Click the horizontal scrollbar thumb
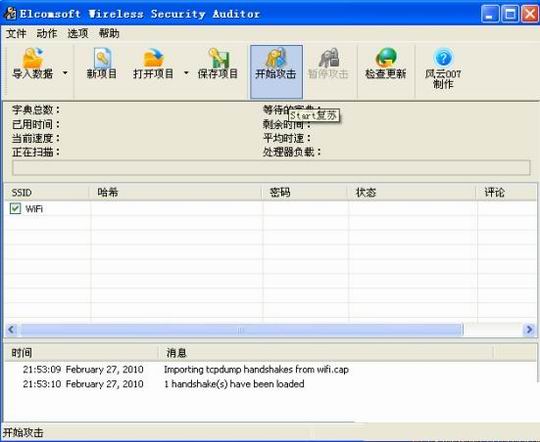The image size is (540, 442). coord(241,330)
